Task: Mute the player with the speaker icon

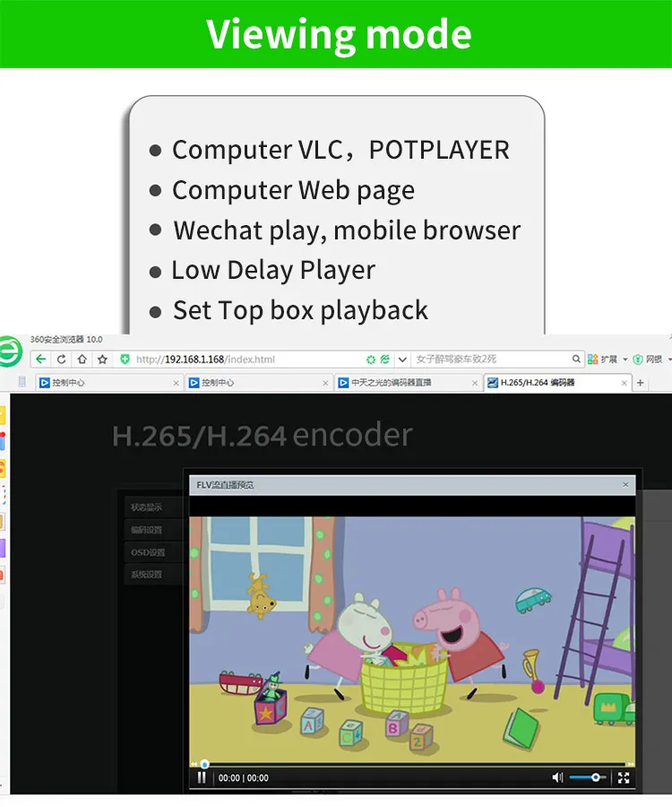Action: (557, 777)
